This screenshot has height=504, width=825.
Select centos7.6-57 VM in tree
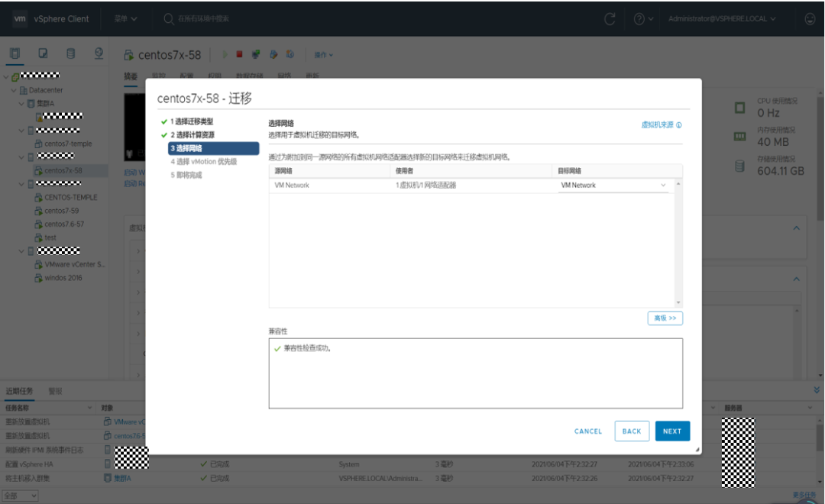coord(63,224)
